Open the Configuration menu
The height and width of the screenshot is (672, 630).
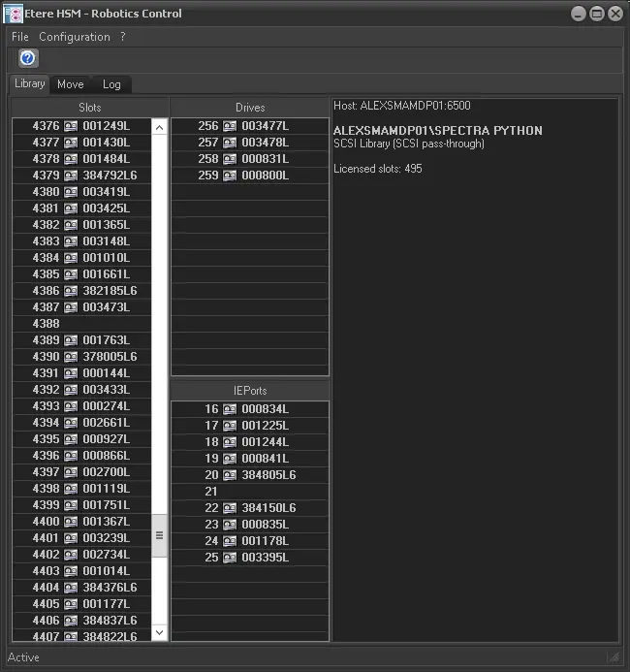[x=75, y=37]
